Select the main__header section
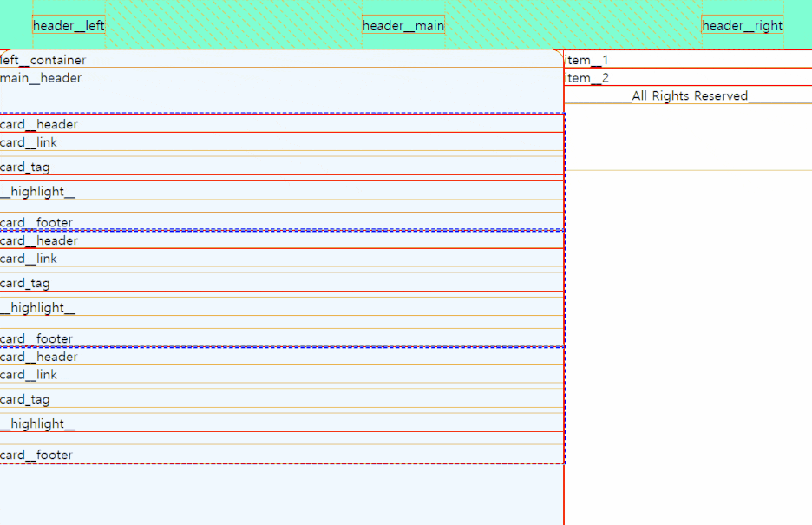This screenshot has width=812, height=525. tap(282, 90)
